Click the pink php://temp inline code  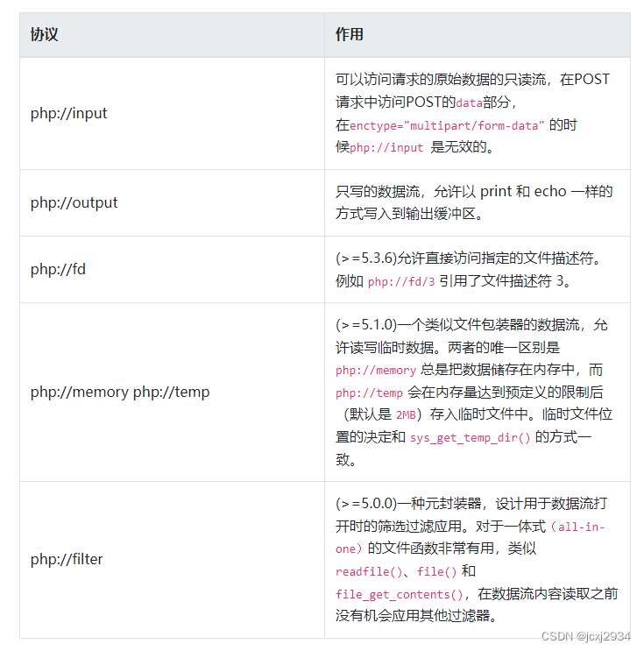[369, 393]
